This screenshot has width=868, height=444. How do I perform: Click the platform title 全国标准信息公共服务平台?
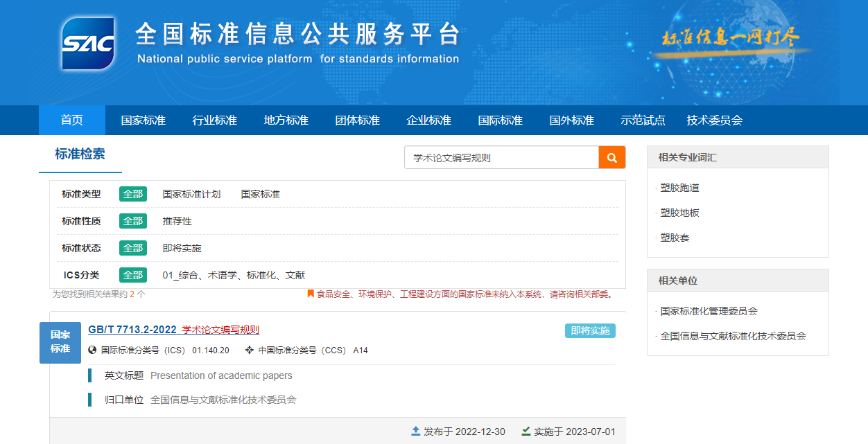point(298,33)
